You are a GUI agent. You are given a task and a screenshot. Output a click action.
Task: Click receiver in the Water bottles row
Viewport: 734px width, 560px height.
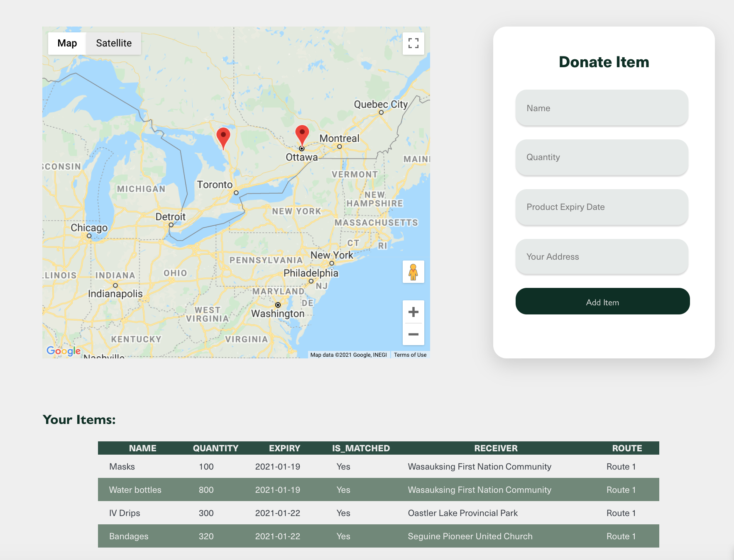pos(480,490)
